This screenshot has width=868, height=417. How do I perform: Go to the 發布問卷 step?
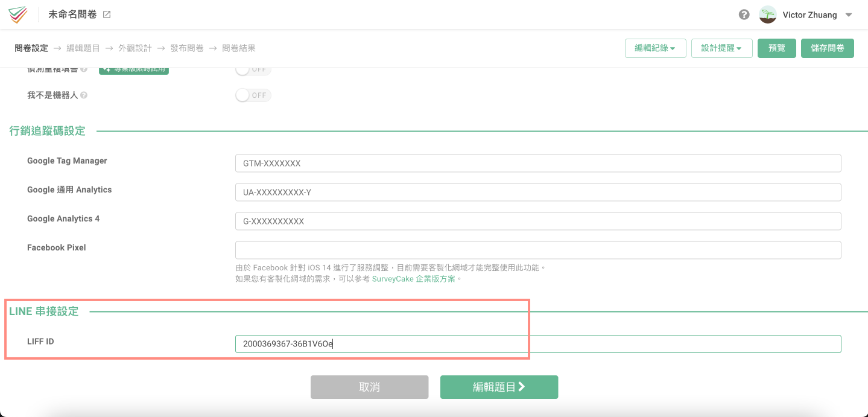(187, 48)
